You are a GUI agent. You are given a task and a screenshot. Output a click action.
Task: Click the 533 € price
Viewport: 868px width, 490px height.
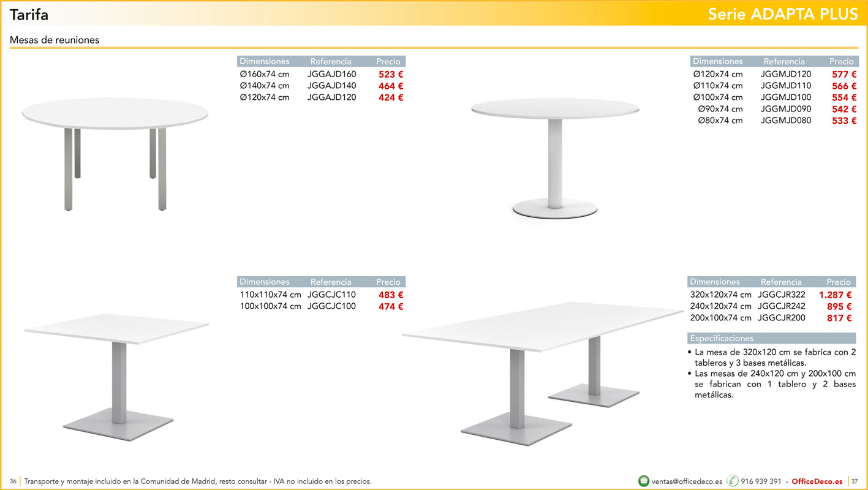(x=844, y=121)
